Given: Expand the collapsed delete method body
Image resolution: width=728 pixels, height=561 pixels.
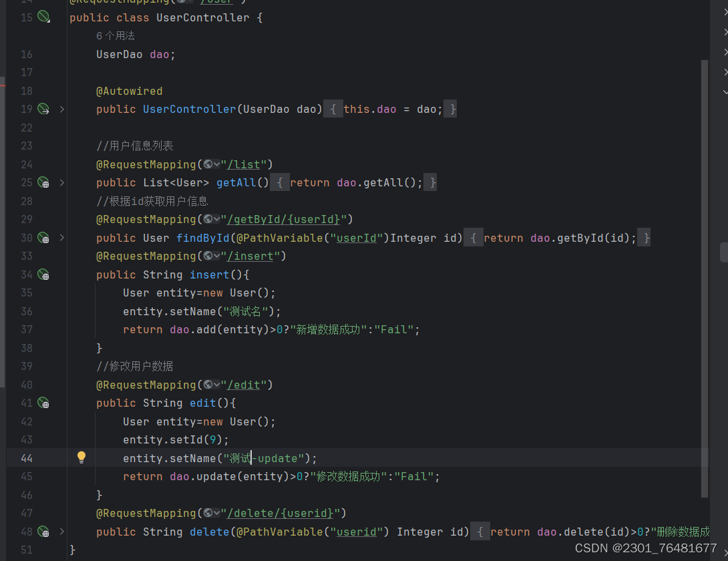Looking at the screenshot, I should pyautogui.click(x=61, y=531).
